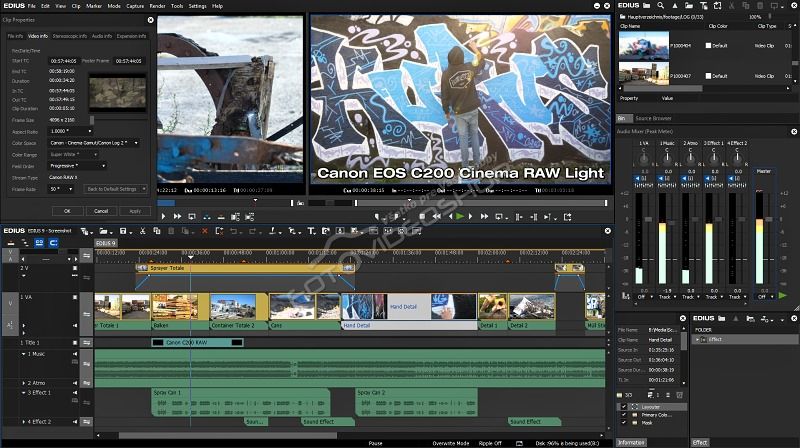
Task: Open the search icon in Bin panel
Action: point(661,6)
